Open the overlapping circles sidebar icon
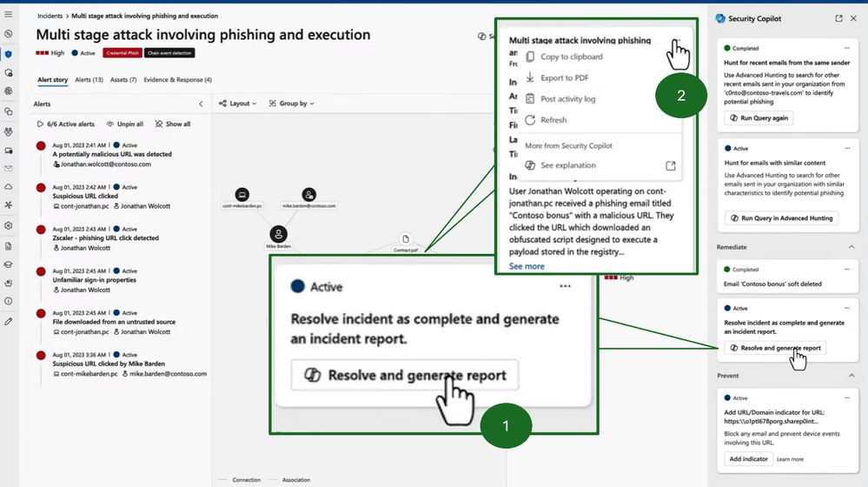The height and width of the screenshot is (487, 868). [9, 111]
